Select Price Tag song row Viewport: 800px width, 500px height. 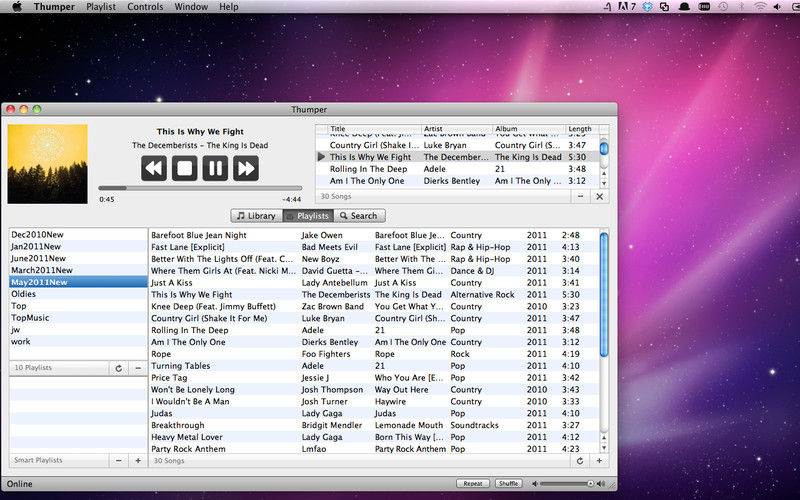point(373,378)
